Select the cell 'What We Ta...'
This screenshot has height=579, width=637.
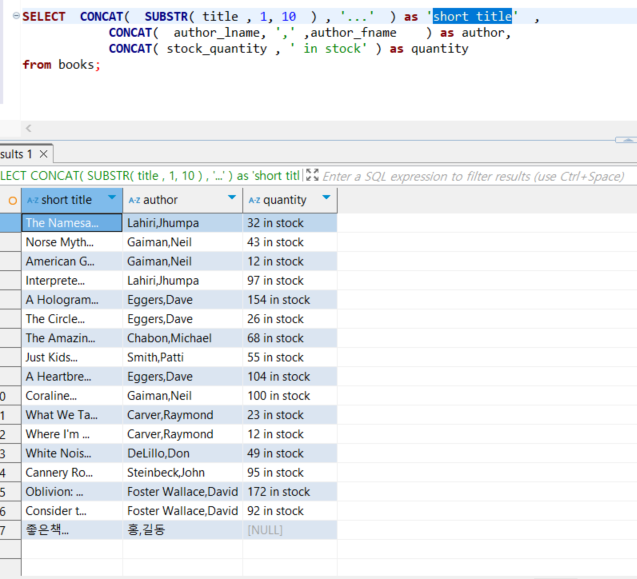point(72,415)
